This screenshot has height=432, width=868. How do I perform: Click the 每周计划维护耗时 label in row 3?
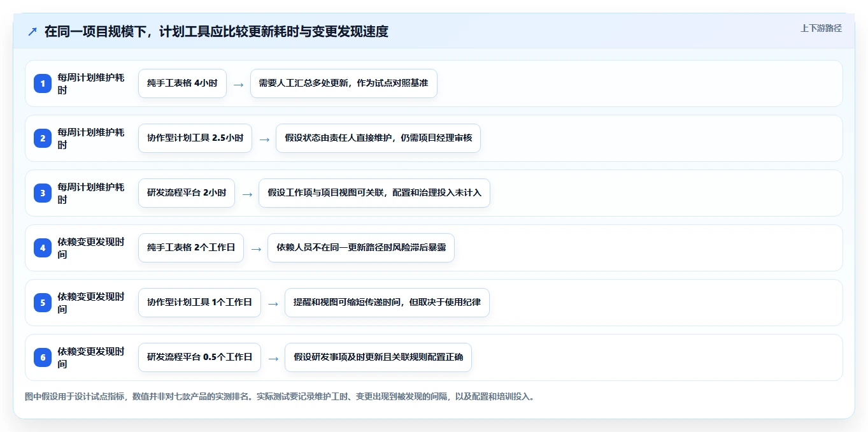[90, 193]
